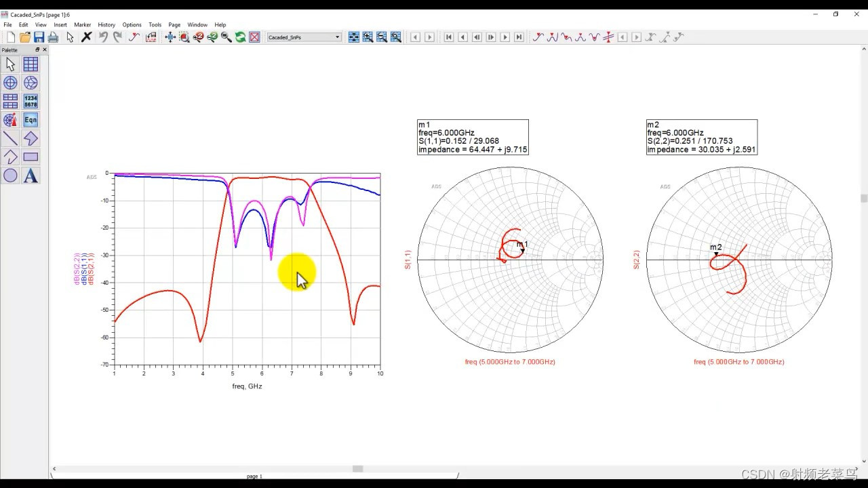Image resolution: width=868 pixels, height=488 pixels.
Task: Create a new data display window
Action: pyautogui.click(x=11, y=37)
